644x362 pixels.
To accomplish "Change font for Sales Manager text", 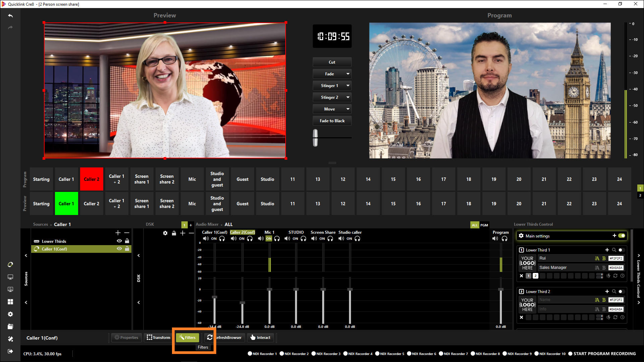I will click(597, 268).
